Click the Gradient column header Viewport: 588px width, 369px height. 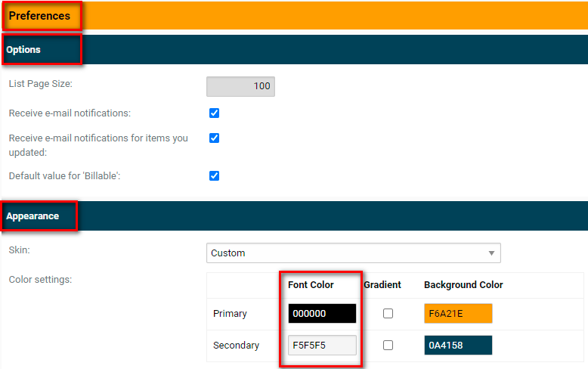pos(382,284)
